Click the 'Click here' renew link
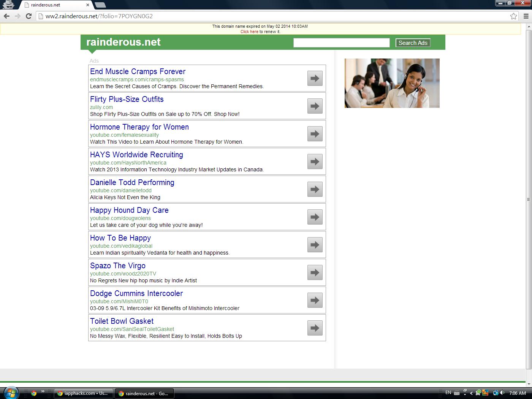The height and width of the screenshot is (399, 532). 249,32
